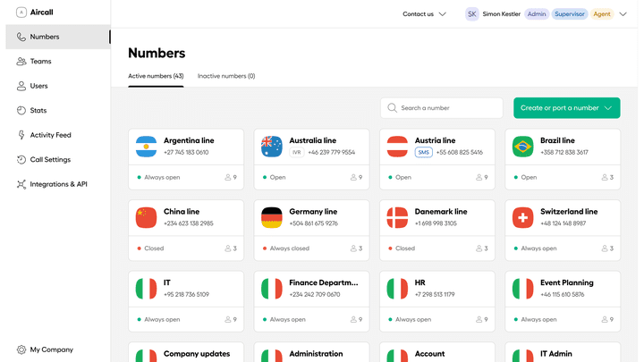Open the Stats pie chart icon

coord(21,111)
